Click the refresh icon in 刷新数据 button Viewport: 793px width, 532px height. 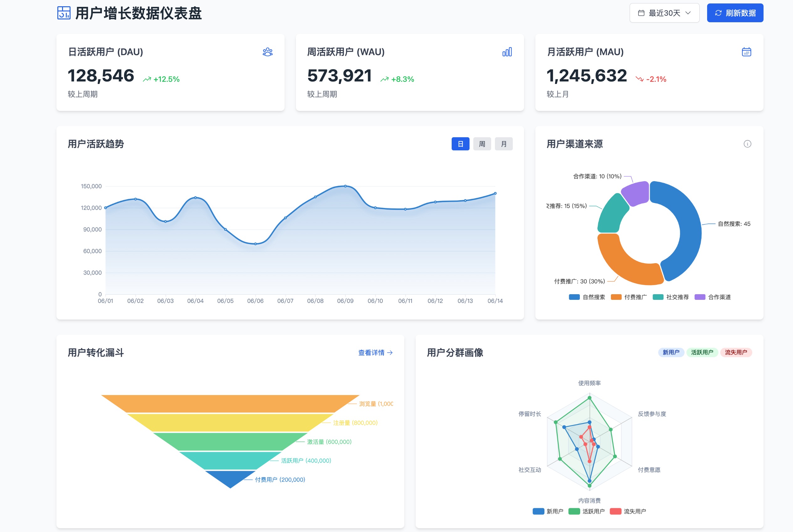718,13
